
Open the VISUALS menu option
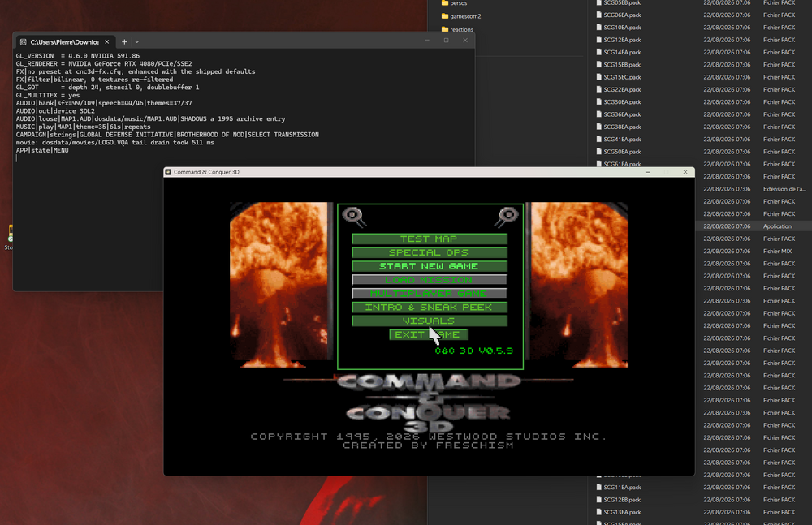coord(430,321)
